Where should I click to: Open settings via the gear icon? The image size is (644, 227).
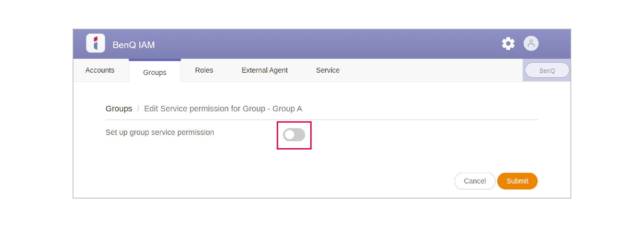pos(508,44)
